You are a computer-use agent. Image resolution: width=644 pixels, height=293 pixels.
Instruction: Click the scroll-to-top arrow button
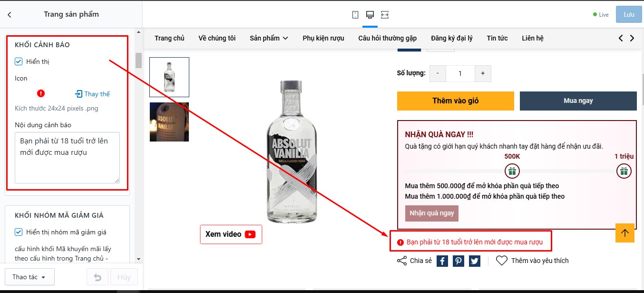pyautogui.click(x=624, y=232)
